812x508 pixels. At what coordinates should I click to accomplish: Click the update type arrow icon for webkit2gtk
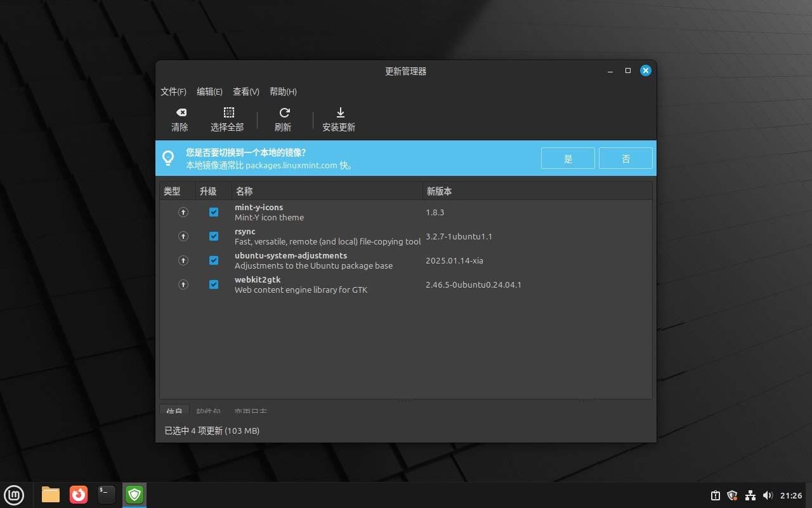coord(183,284)
